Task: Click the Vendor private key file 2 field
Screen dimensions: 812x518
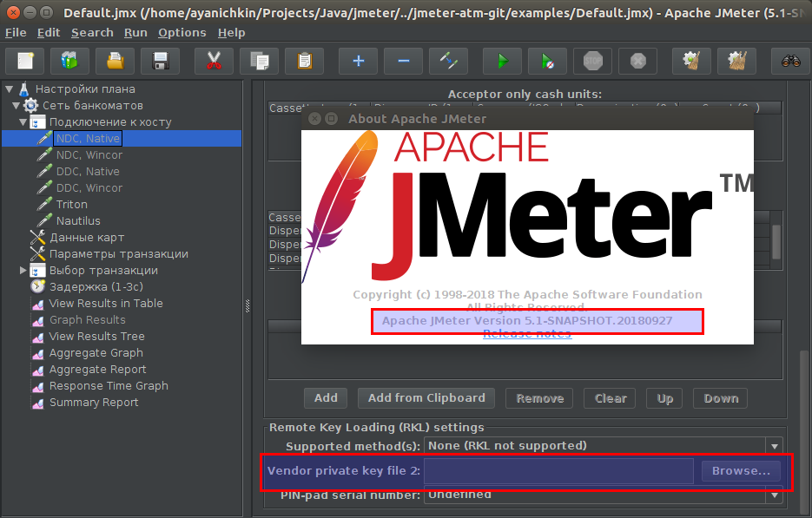Action: click(558, 471)
